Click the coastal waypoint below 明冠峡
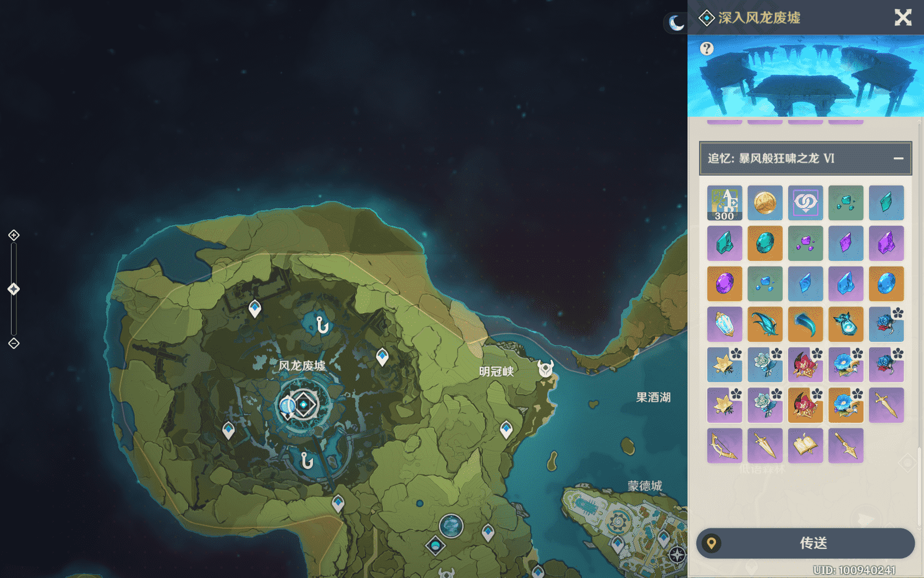 pyautogui.click(x=506, y=429)
